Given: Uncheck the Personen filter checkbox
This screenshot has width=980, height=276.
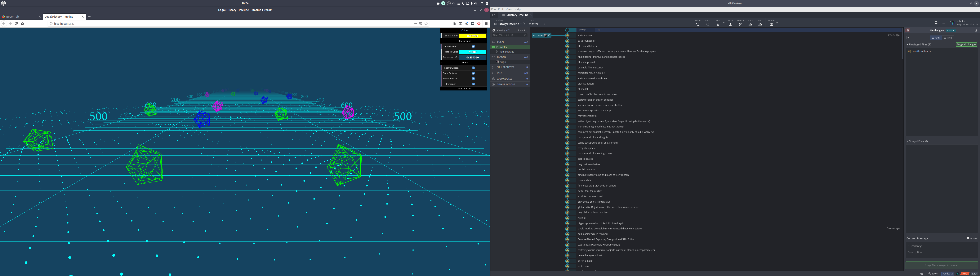Looking at the screenshot, I should [473, 84].
